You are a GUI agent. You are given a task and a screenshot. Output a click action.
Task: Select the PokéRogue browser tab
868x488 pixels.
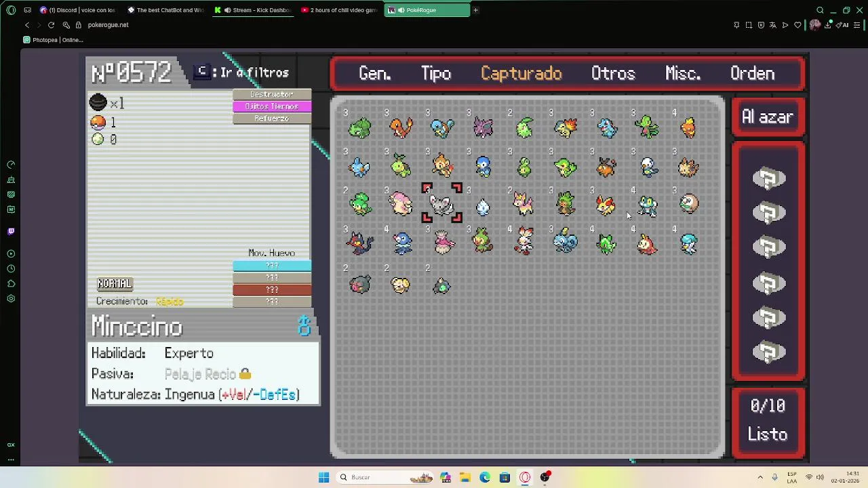[x=427, y=10]
